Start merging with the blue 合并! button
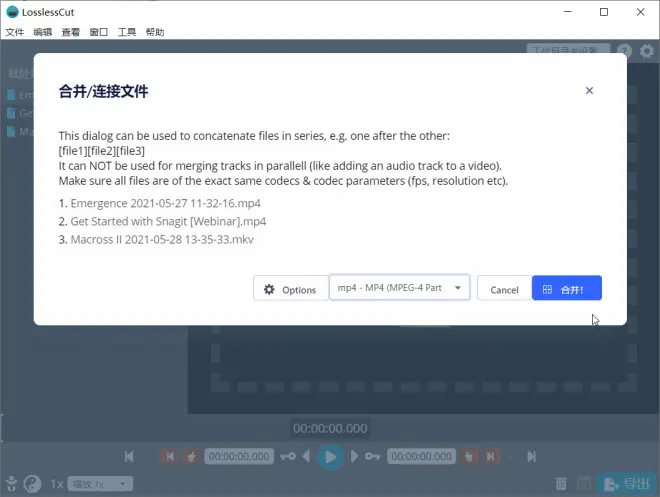 [x=567, y=289]
